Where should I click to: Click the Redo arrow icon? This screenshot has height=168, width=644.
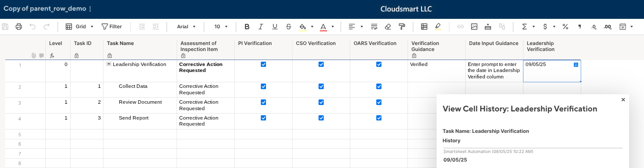tap(47, 27)
